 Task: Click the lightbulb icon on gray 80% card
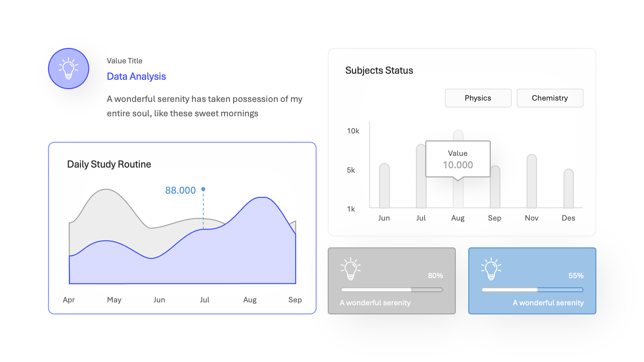click(351, 269)
